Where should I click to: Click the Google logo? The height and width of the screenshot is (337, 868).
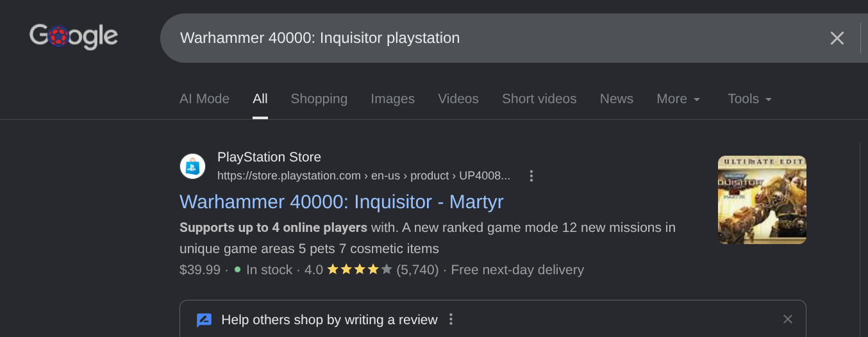point(74,37)
